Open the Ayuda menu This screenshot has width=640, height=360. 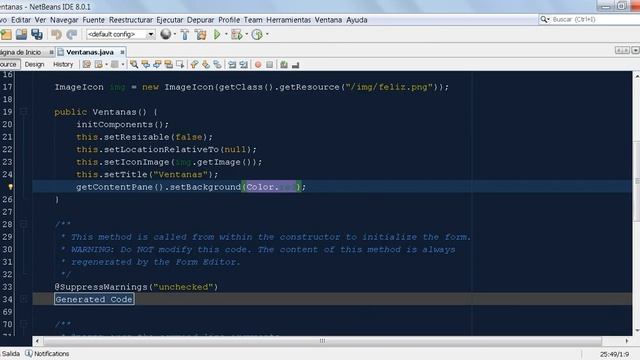357,20
